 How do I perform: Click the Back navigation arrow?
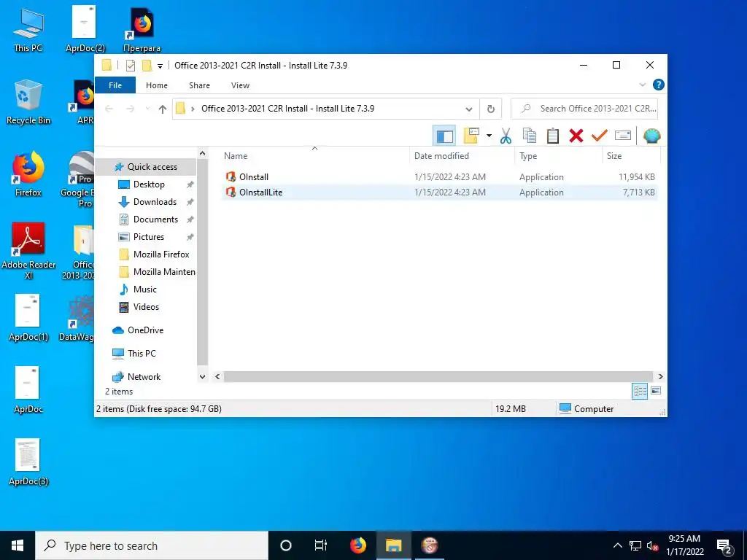109,109
